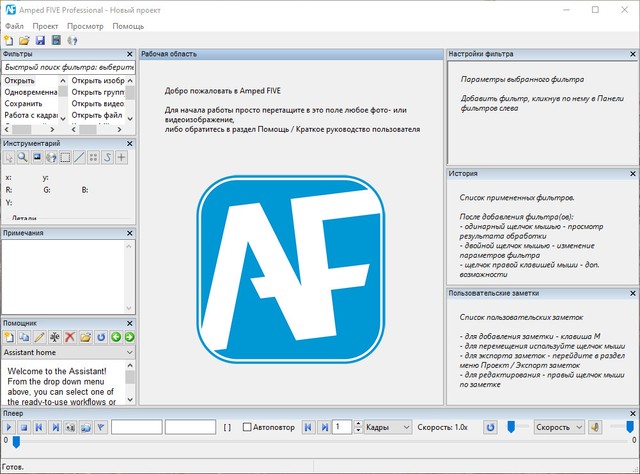This screenshot has width=640, height=474.
Task: Select the rectangular selection tool
Action: coord(65,158)
